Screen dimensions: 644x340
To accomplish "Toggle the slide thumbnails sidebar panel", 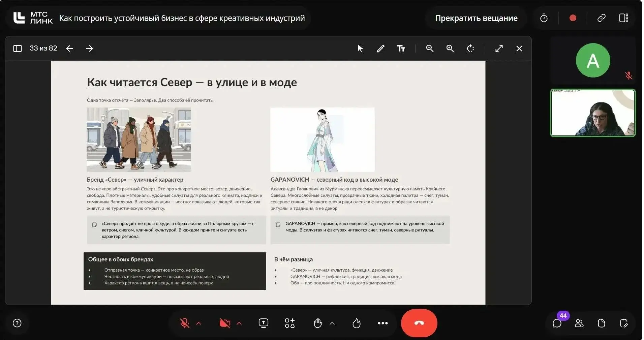I will pyautogui.click(x=17, y=49).
